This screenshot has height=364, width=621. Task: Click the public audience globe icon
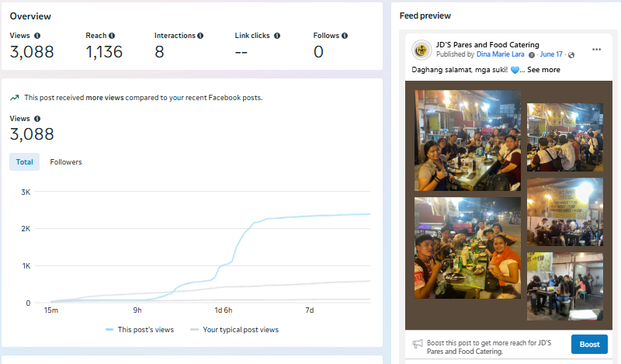[x=571, y=55]
